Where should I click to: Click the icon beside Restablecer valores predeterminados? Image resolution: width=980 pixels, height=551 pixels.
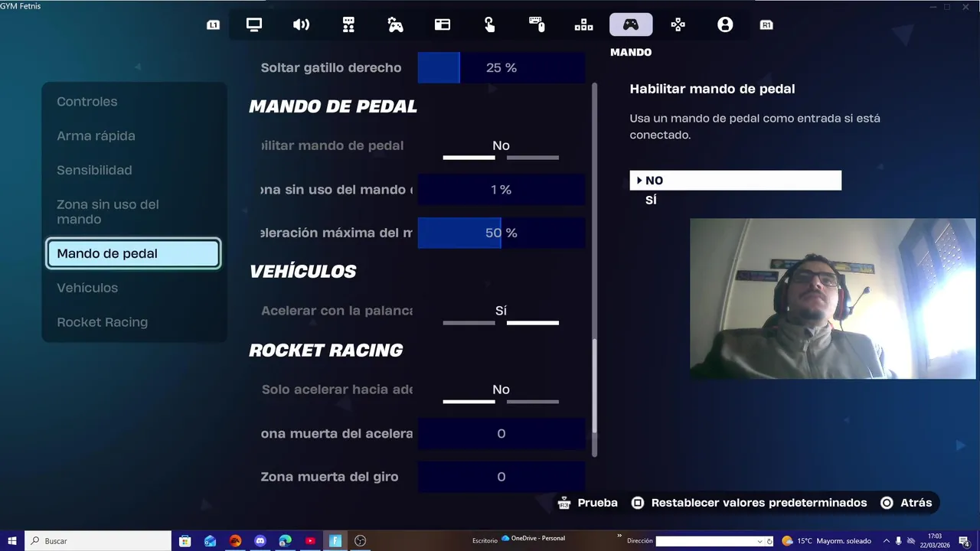(638, 503)
